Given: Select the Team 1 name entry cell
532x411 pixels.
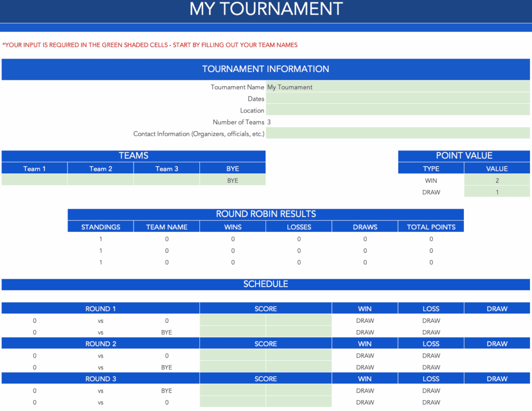Looking at the screenshot, I should point(34,180).
